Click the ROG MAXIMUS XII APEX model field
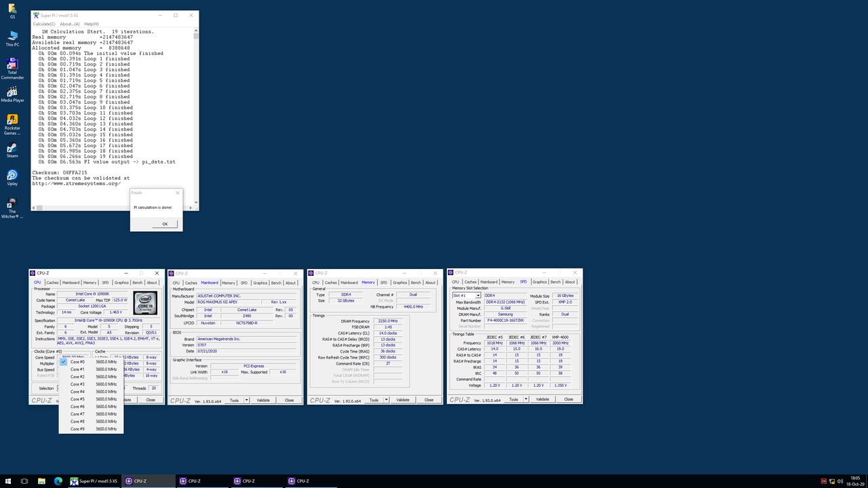 pyautogui.click(x=231, y=302)
